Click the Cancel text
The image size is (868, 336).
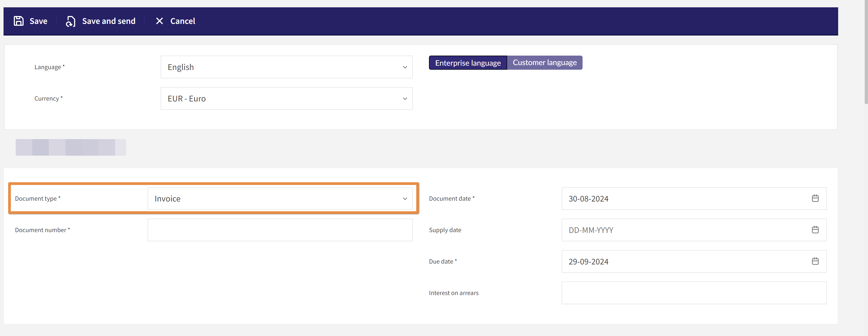tap(183, 21)
